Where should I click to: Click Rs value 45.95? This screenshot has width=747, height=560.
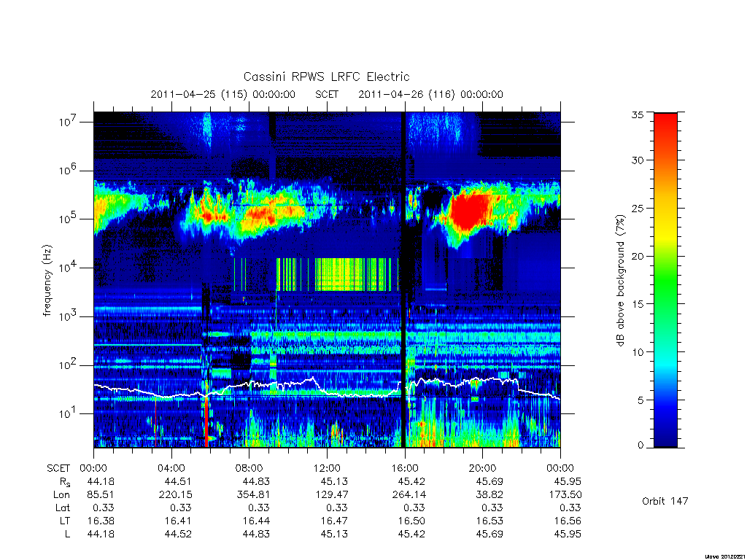point(568,481)
